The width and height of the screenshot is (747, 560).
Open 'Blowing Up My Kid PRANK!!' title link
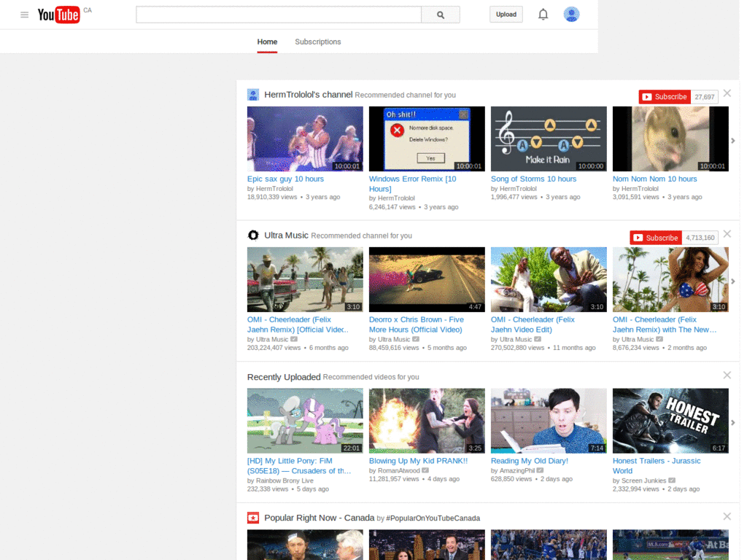point(418,461)
